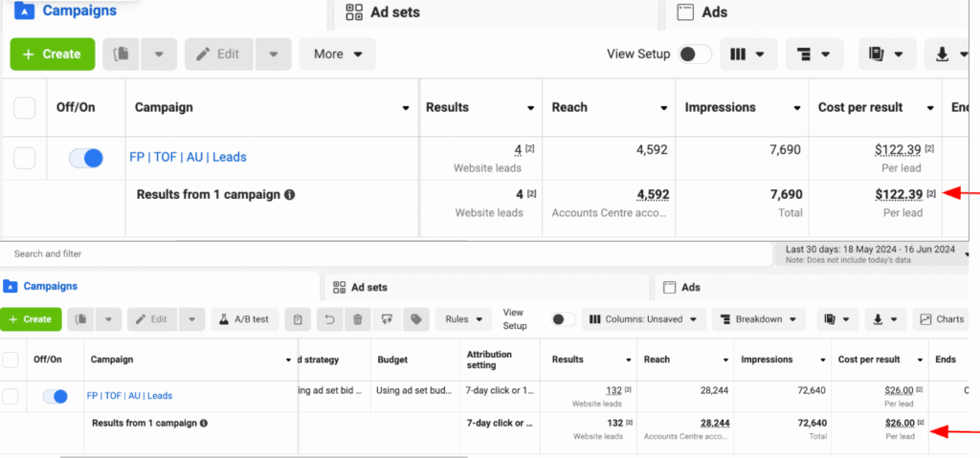Switch to the lower Ads tab

point(689,287)
